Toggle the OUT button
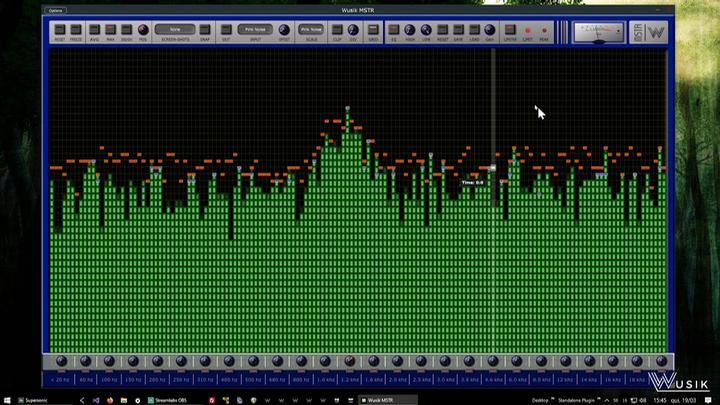This screenshot has width=720, height=405. [x=226, y=30]
